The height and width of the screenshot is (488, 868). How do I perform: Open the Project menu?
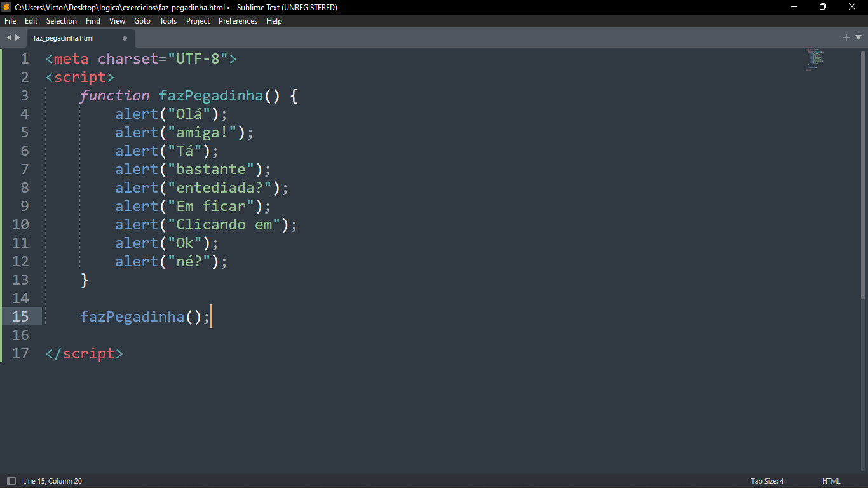[198, 21]
